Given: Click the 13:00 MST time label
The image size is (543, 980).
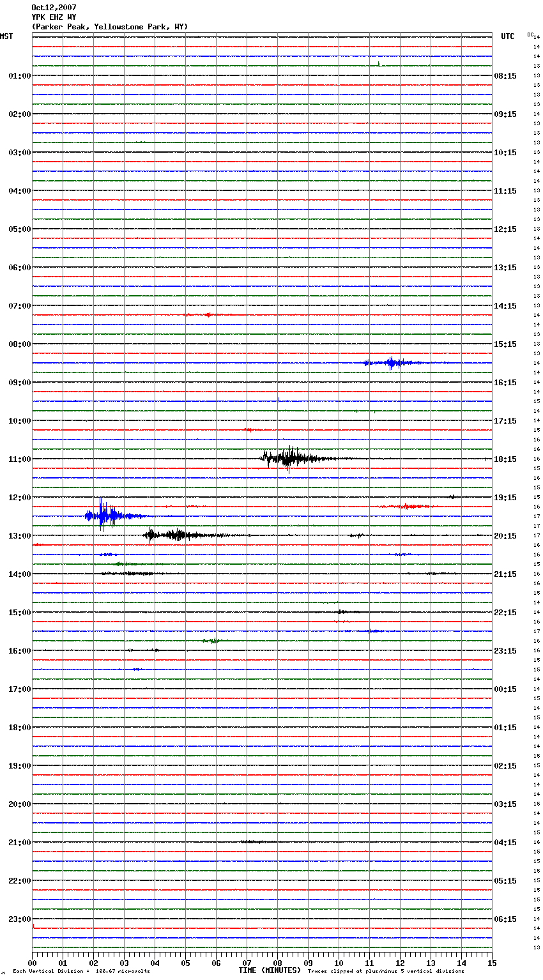Looking at the screenshot, I should [x=19, y=536].
